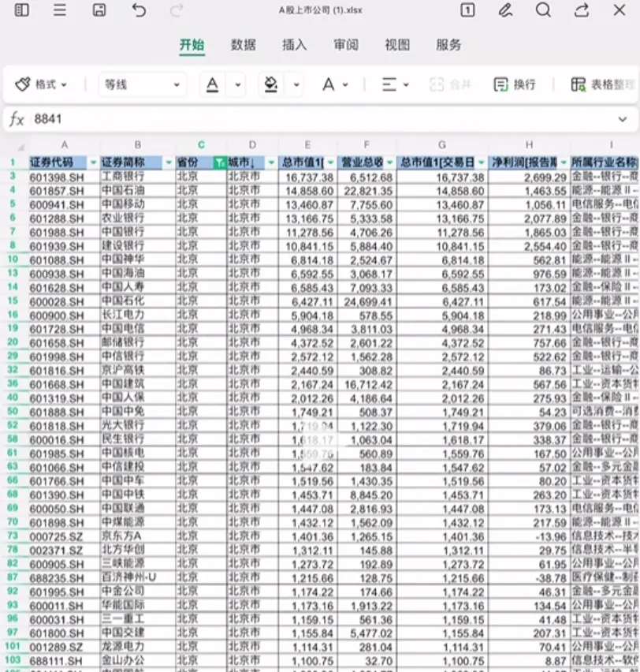Open the 等线 font name dropdown
The width and height of the screenshot is (640, 672).
[x=142, y=84]
